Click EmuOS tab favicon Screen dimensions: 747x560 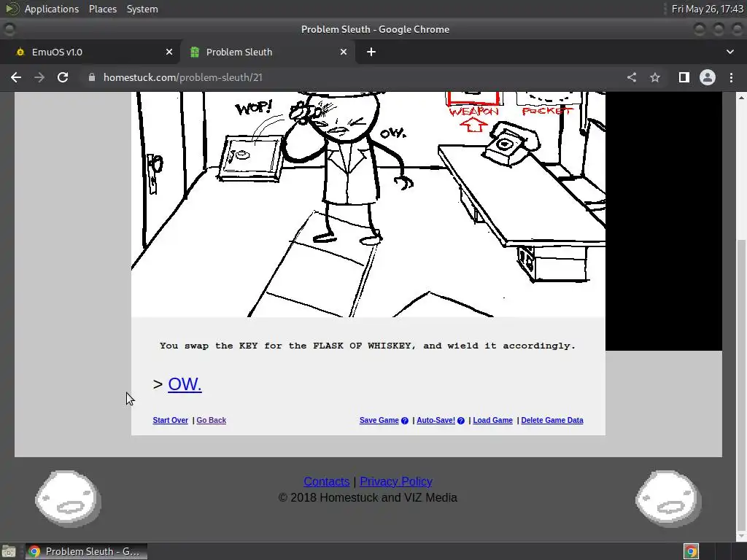[20, 52]
